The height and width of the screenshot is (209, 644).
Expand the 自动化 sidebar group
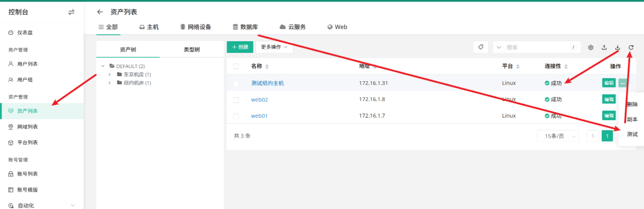coord(42,205)
